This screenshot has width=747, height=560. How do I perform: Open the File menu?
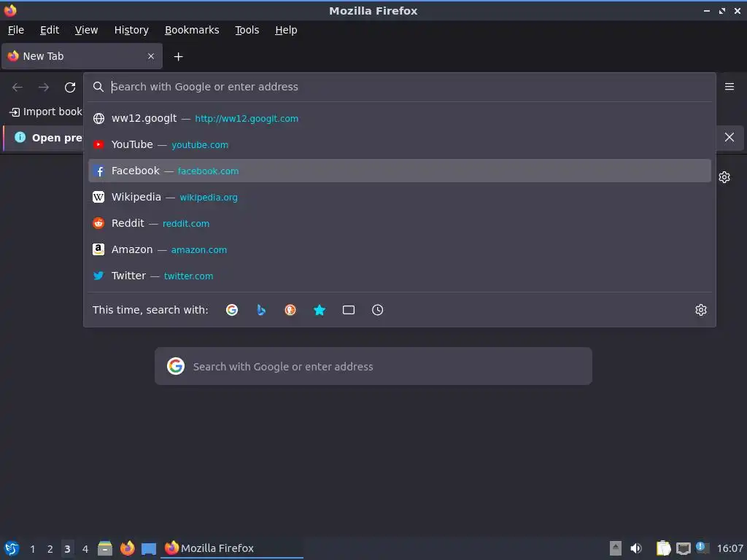16,30
